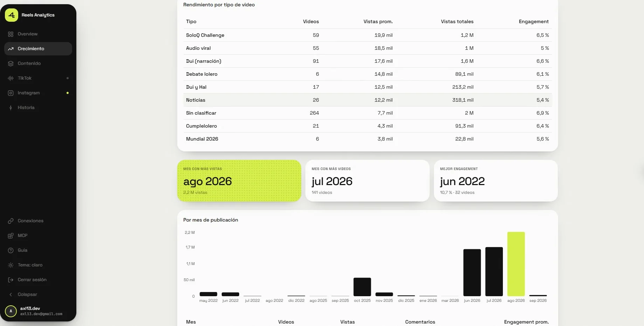Click the 'Vistas prom.' column header
The height and width of the screenshot is (326, 644).
pos(378,21)
